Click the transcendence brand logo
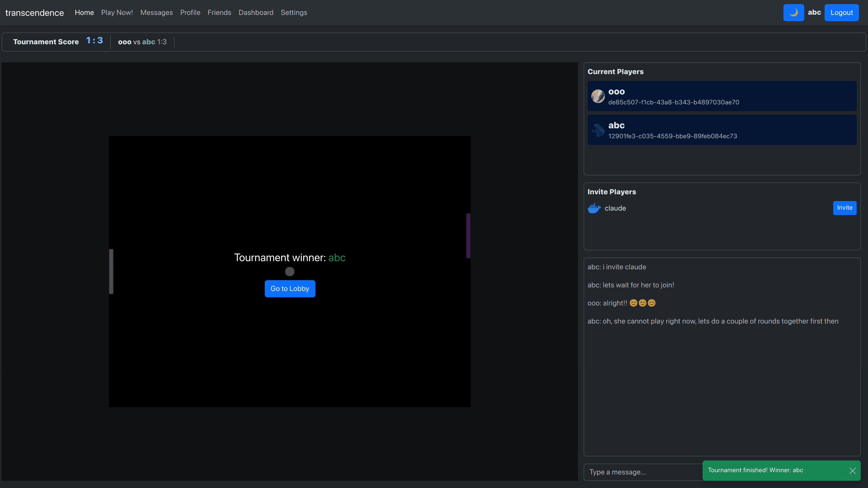This screenshot has height=488, width=868. point(34,12)
